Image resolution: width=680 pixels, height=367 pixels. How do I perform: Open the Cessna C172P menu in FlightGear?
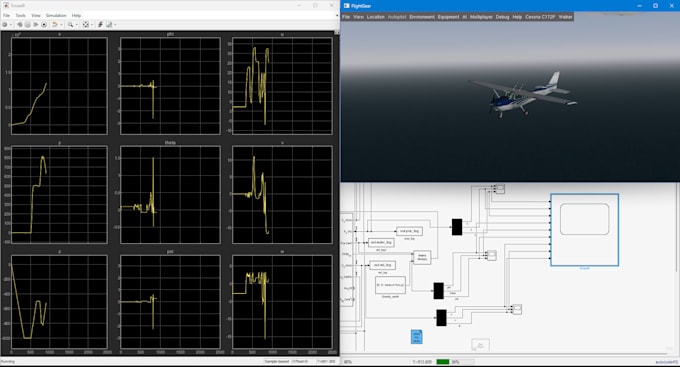[540, 17]
